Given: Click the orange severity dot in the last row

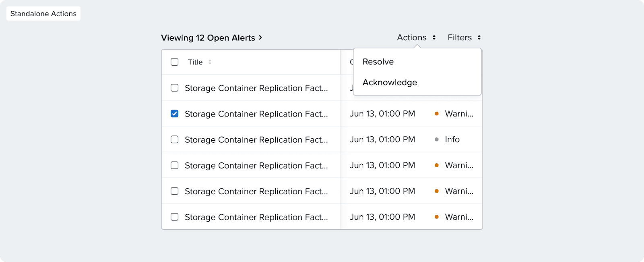Looking at the screenshot, I should (437, 217).
